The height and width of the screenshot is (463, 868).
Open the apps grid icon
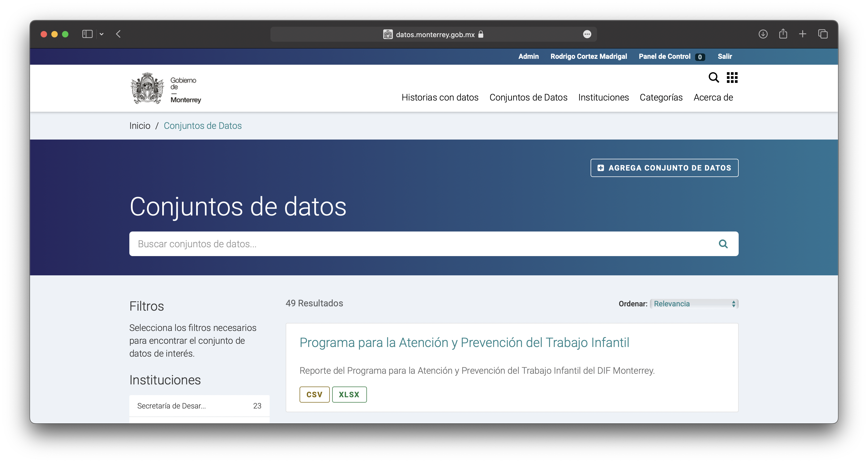click(732, 78)
